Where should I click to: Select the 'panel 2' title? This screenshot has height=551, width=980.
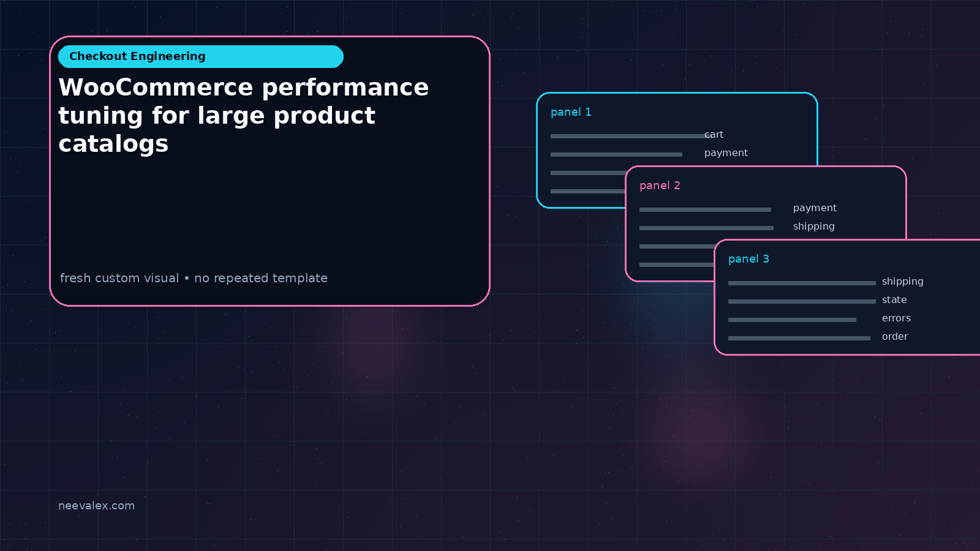pos(660,186)
